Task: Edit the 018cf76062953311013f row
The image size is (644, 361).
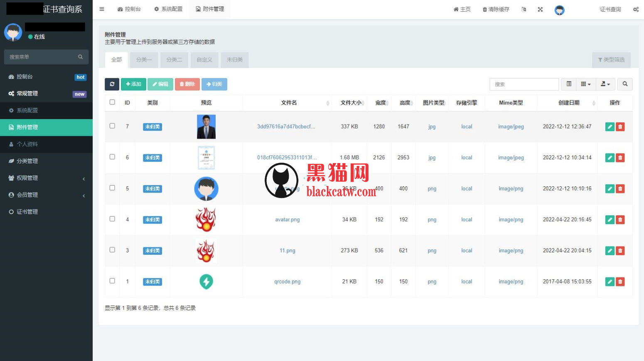Action: coord(610,158)
